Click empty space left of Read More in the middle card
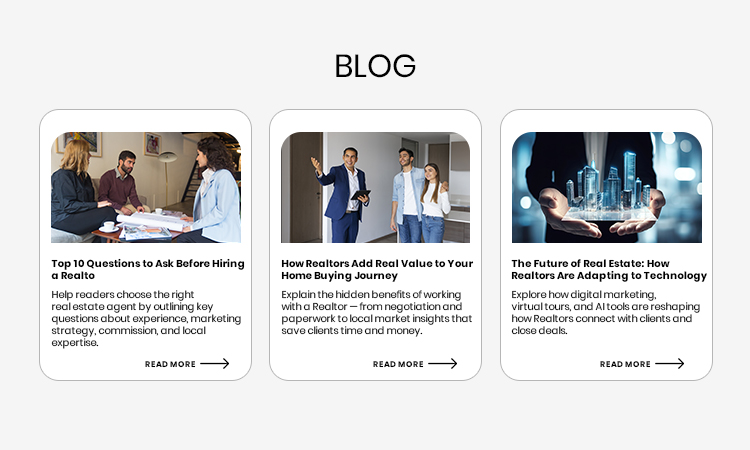The height and width of the screenshot is (450, 750). (325, 364)
